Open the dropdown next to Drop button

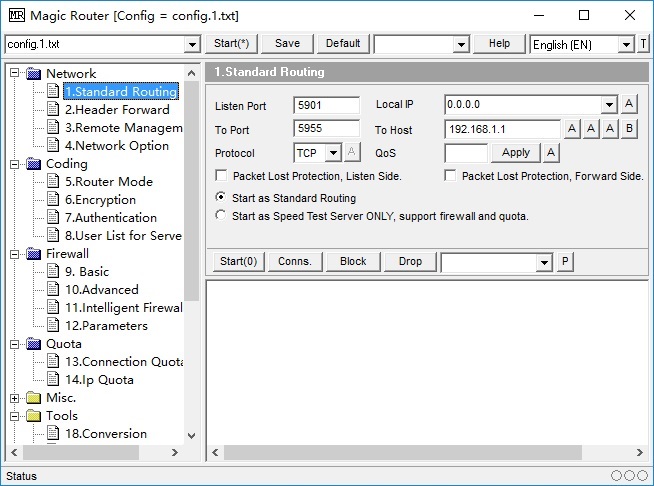(x=544, y=262)
